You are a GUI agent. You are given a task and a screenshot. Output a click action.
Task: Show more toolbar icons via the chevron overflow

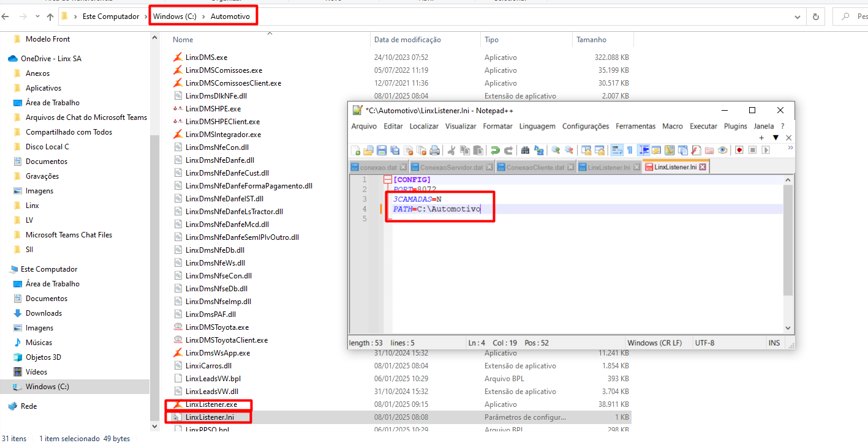pyautogui.click(x=790, y=148)
